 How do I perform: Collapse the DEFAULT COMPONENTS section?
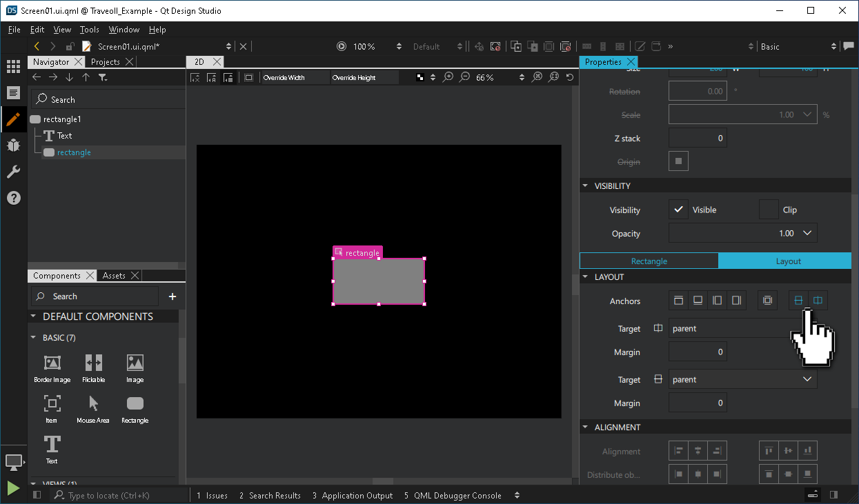(32, 316)
